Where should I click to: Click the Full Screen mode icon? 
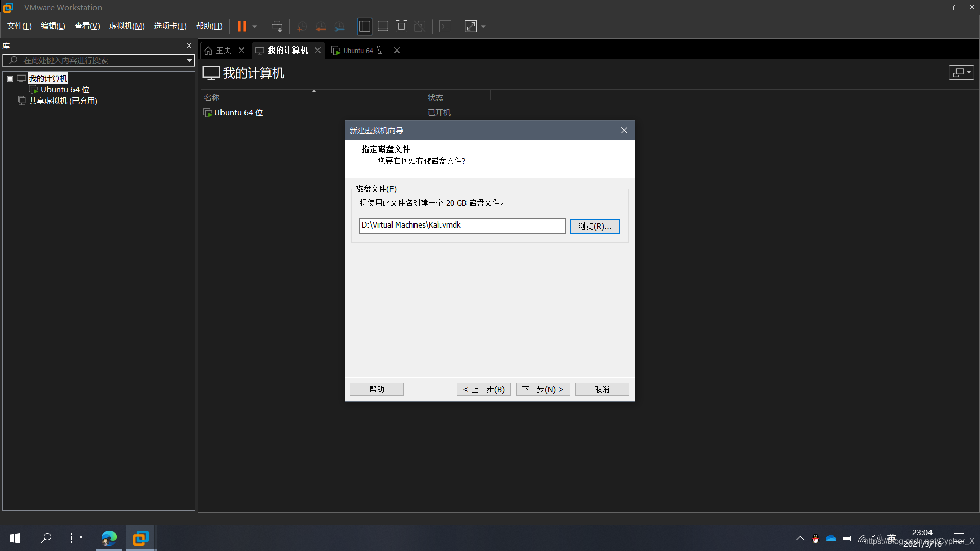[401, 27]
